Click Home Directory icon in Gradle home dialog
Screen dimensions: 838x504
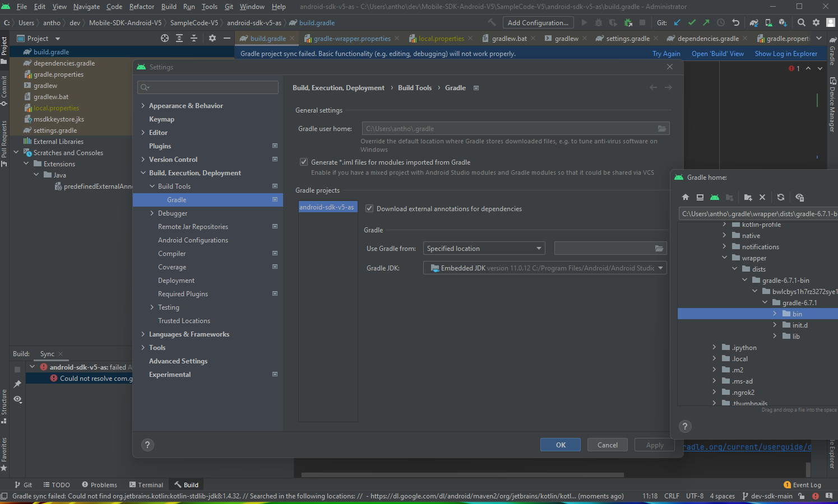pos(686,197)
